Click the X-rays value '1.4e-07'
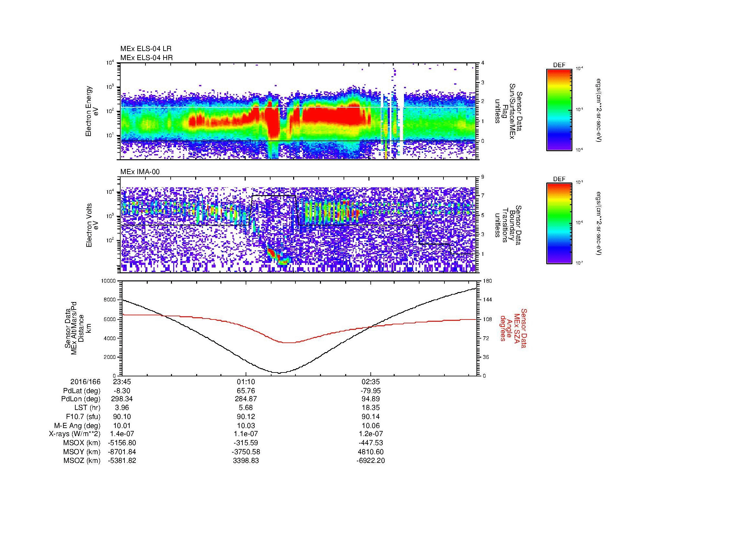This screenshot has height=534, width=756. 122,434
